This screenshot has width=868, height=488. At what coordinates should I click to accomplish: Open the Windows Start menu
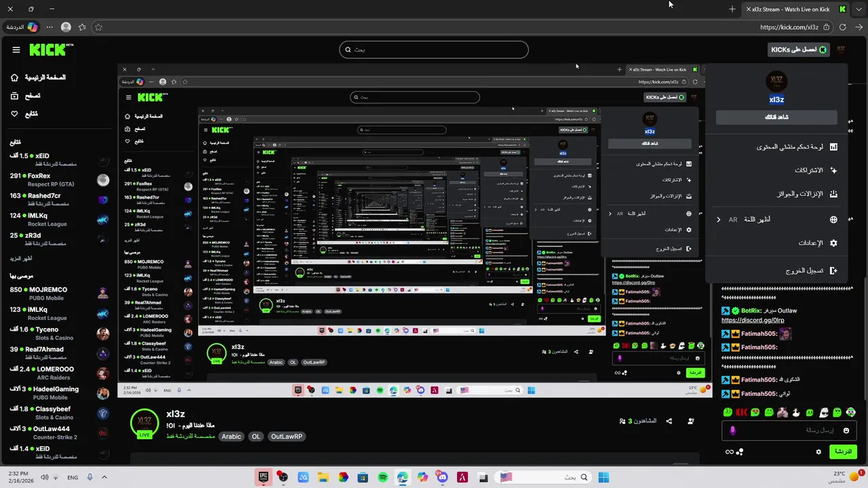[603, 477]
